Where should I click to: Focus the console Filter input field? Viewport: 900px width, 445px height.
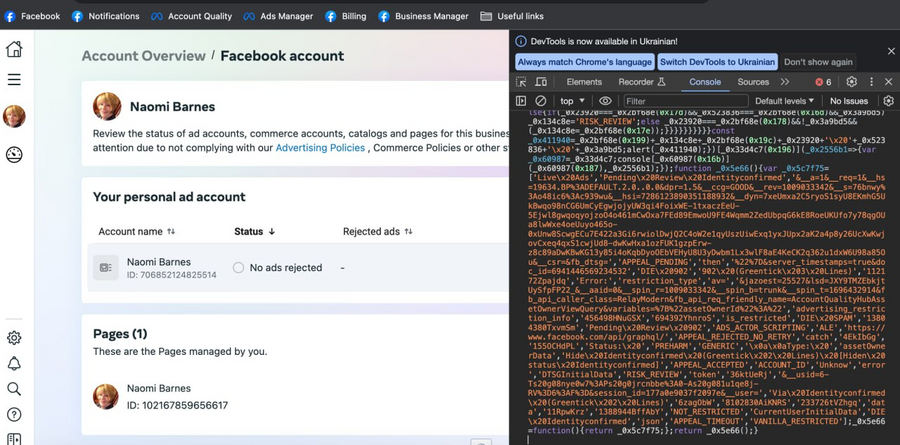click(x=686, y=101)
